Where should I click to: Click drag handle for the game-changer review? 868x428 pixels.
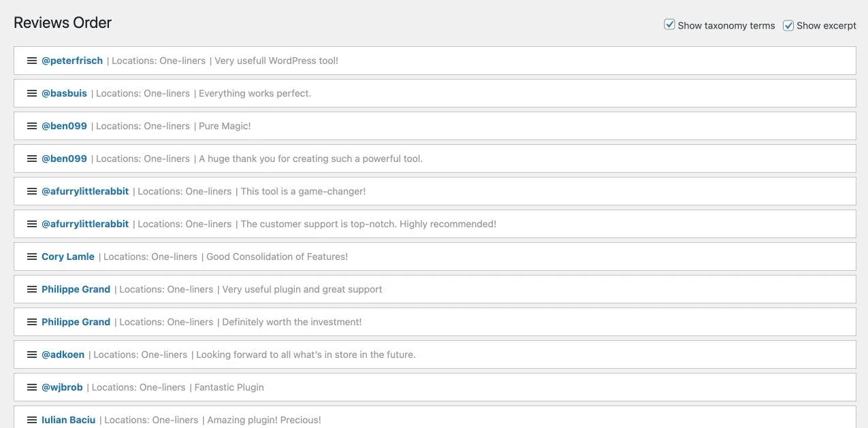pos(32,191)
